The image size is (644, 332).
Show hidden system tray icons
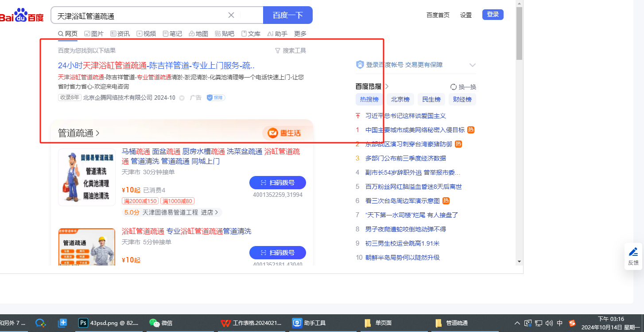click(517, 323)
